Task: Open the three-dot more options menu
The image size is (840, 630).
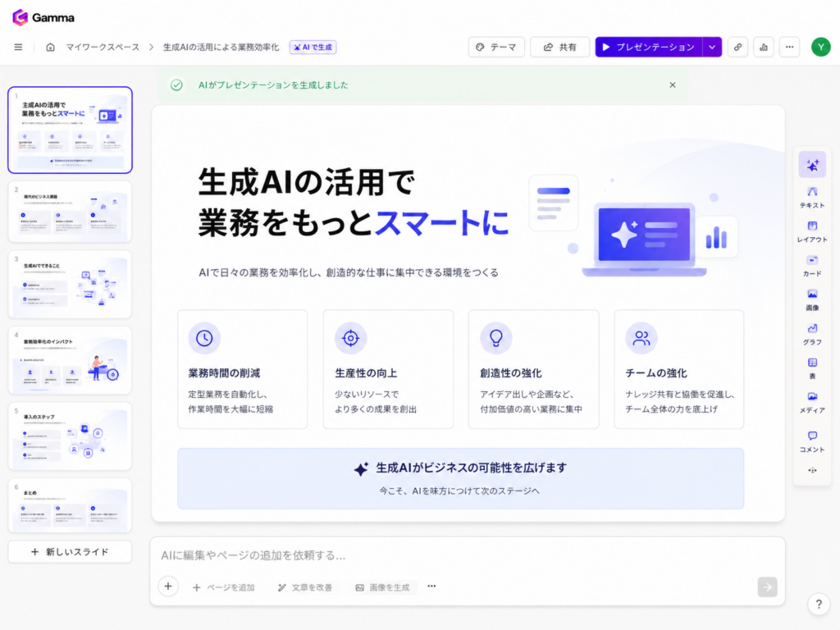Action: click(x=789, y=47)
